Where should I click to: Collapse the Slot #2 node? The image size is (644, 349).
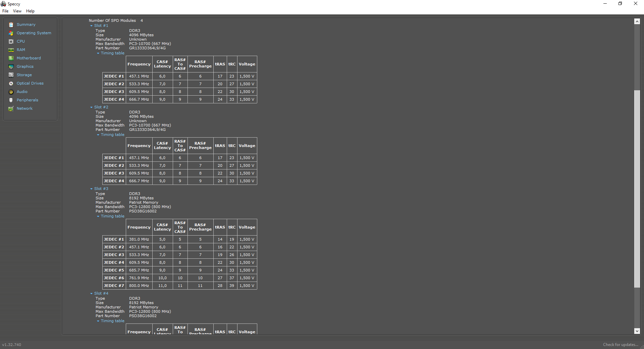coord(91,107)
